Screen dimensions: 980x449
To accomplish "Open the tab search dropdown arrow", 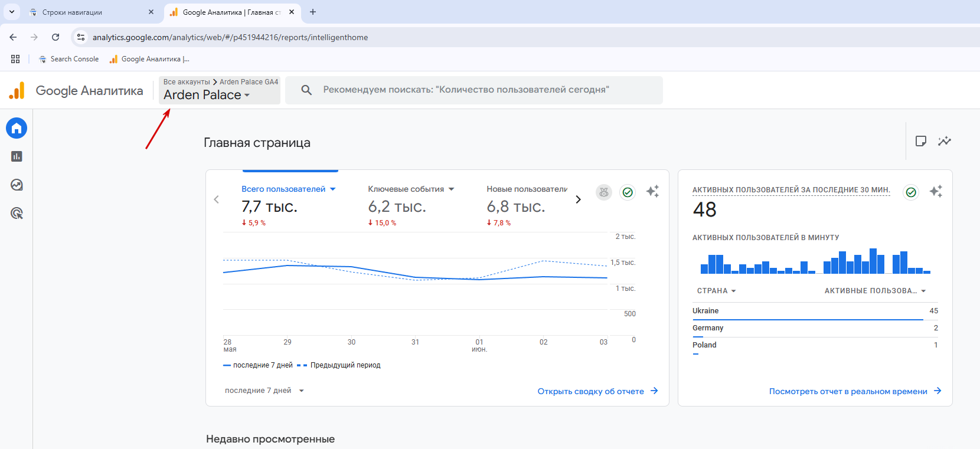I will pos(11,12).
